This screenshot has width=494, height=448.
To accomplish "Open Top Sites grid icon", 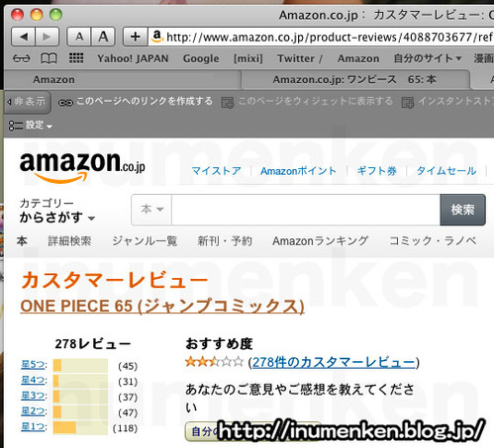I will [76, 58].
